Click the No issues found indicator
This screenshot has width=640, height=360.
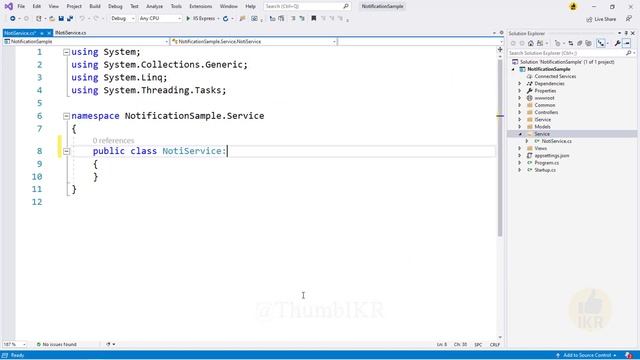[x=56, y=344]
